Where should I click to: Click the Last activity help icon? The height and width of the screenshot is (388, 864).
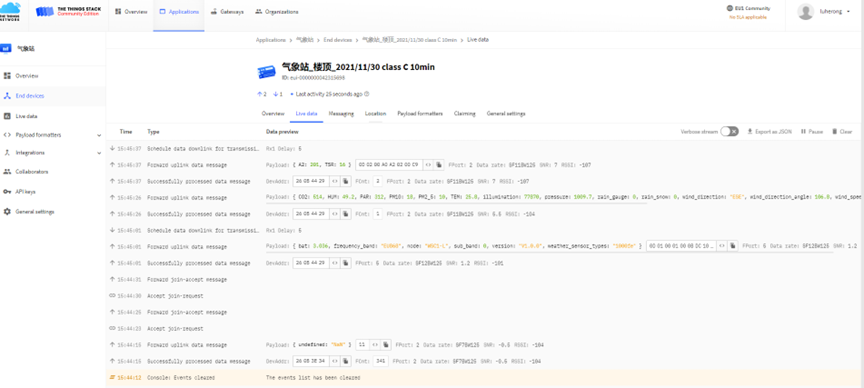[x=366, y=94]
